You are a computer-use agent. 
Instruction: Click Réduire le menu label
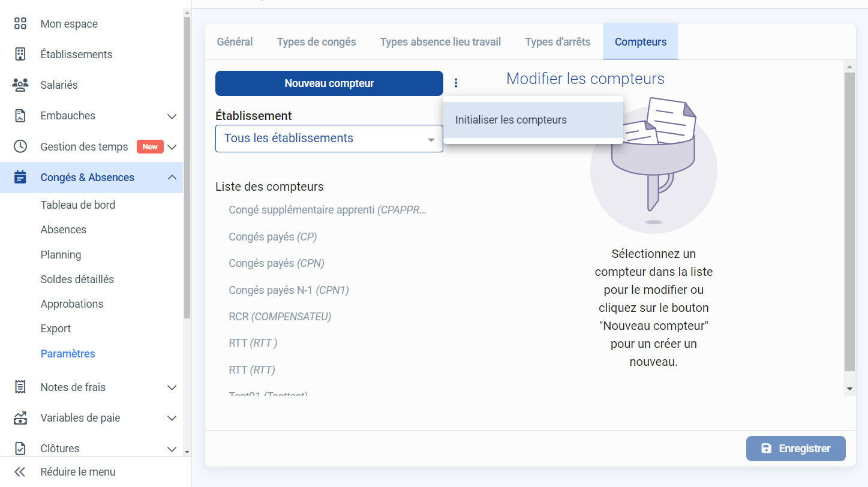(x=78, y=471)
